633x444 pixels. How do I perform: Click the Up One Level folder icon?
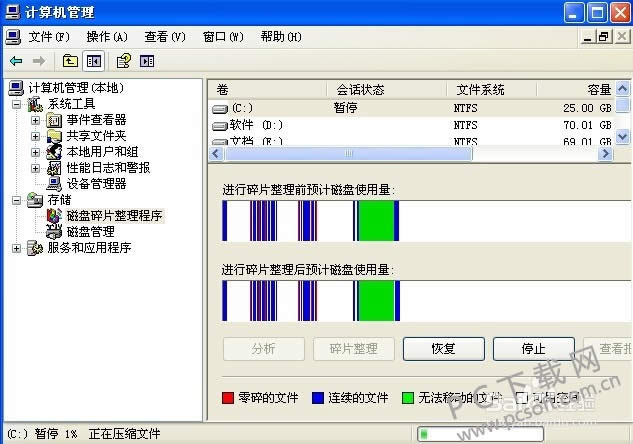[71, 61]
